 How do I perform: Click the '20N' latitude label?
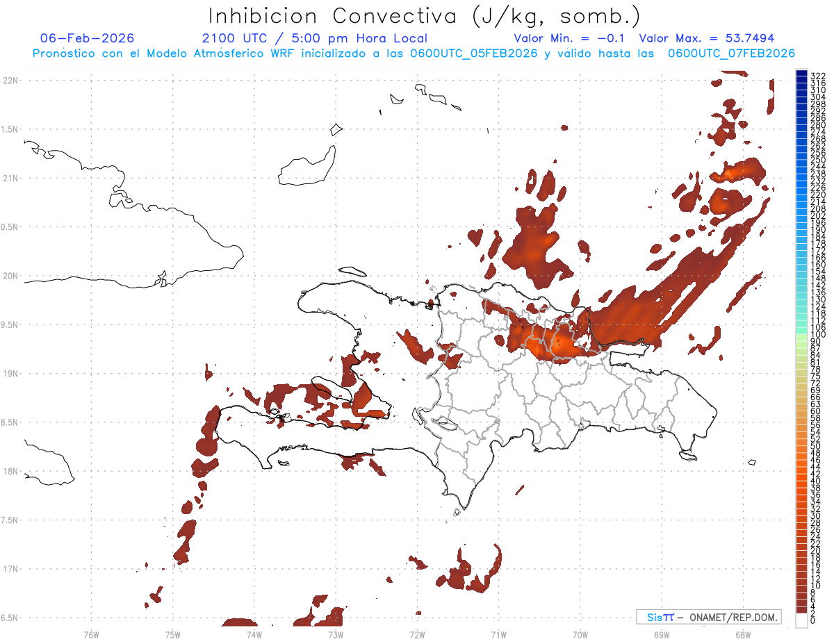pyautogui.click(x=10, y=276)
